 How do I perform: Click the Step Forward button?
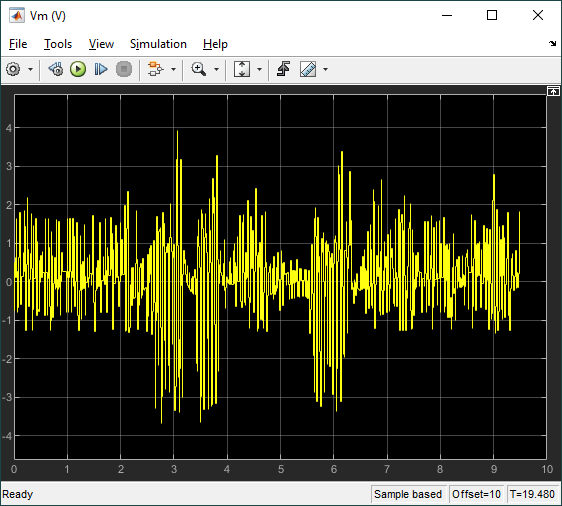coord(101,69)
